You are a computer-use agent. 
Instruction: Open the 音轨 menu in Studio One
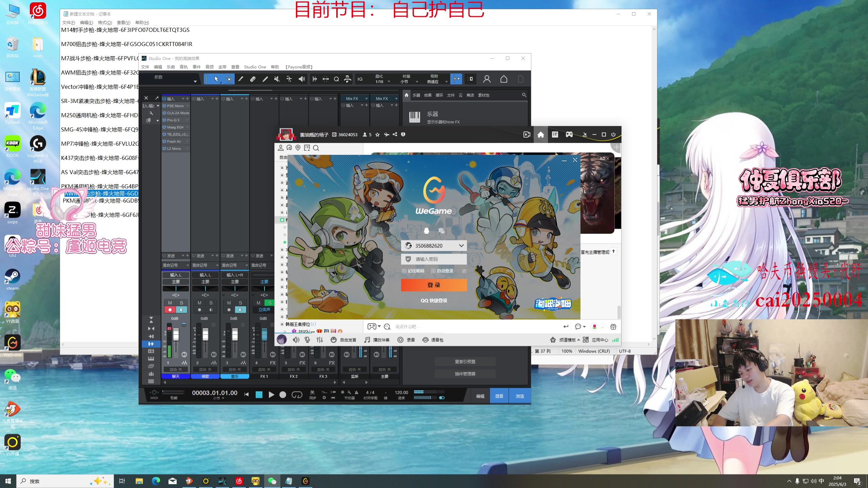(x=183, y=67)
